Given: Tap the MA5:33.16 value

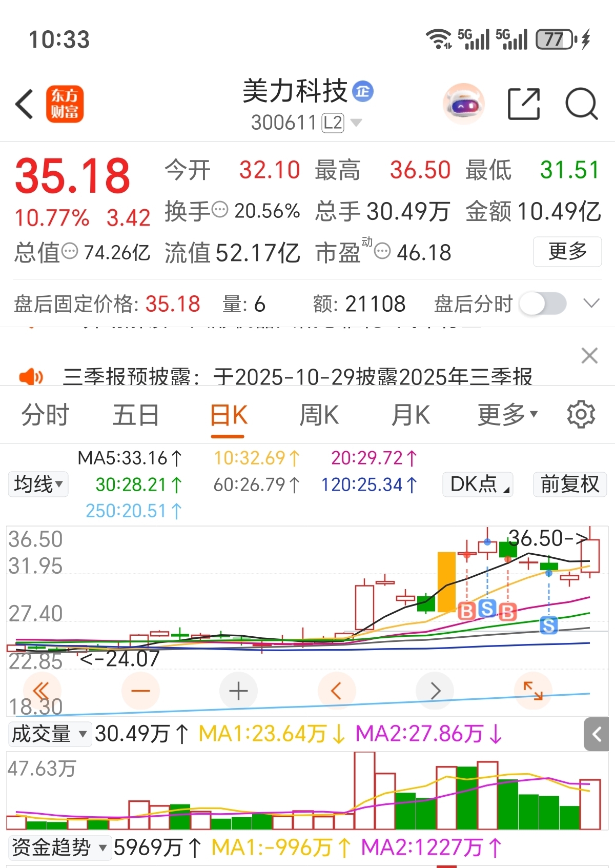Looking at the screenshot, I should (130, 458).
